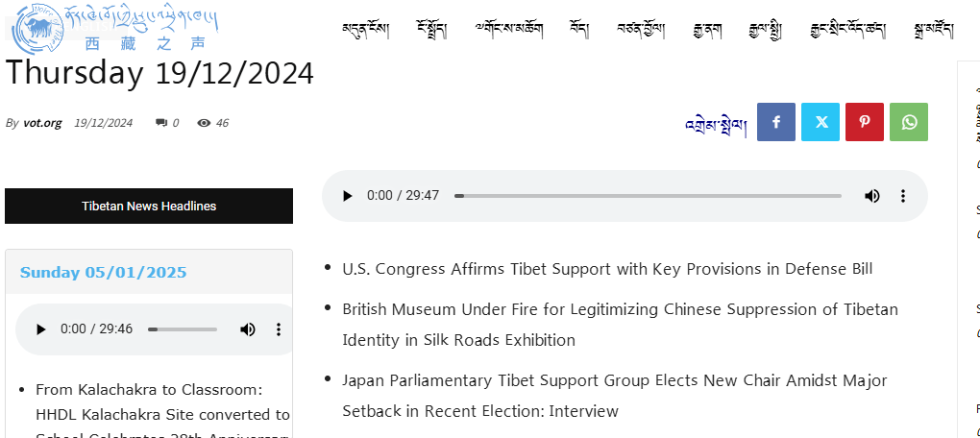Image resolution: width=980 pixels, height=438 pixels.
Task: Mute the Sunday 05/01/2025 audio player
Action: click(x=248, y=329)
